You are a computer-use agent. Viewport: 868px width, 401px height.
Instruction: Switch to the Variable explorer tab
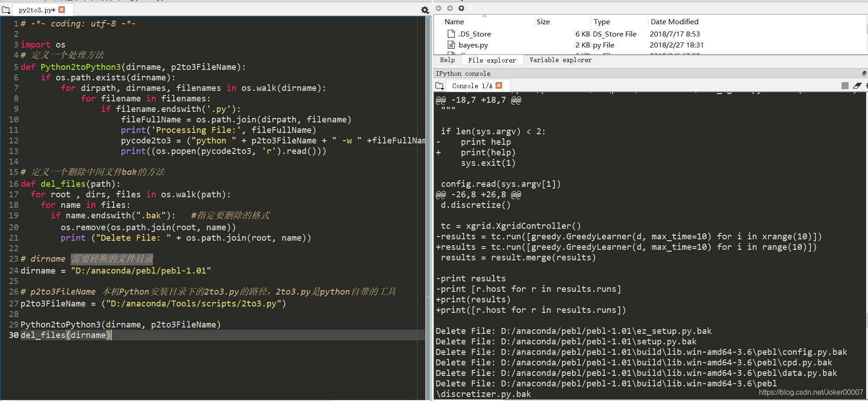(560, 60)
